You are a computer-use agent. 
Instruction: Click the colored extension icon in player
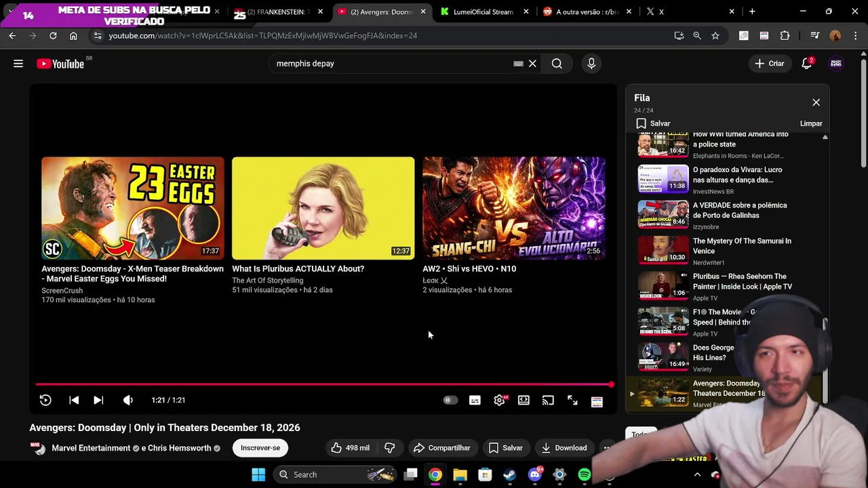coord(597,401)
